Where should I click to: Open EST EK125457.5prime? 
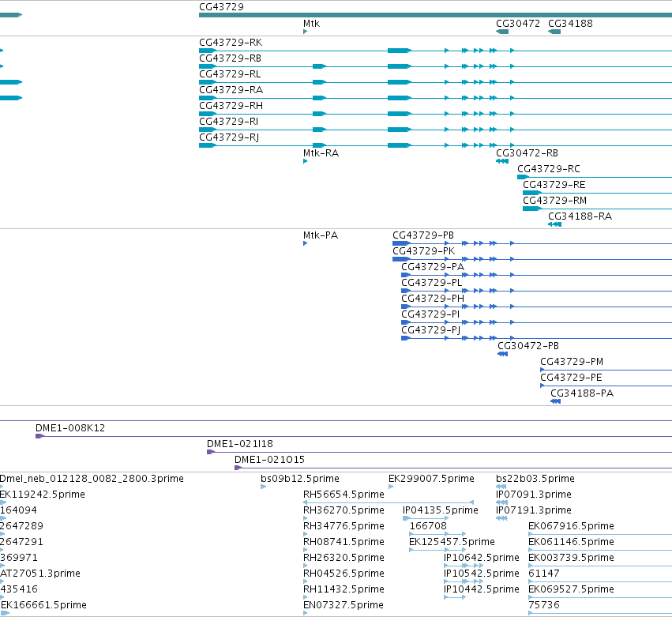[452, 543]
